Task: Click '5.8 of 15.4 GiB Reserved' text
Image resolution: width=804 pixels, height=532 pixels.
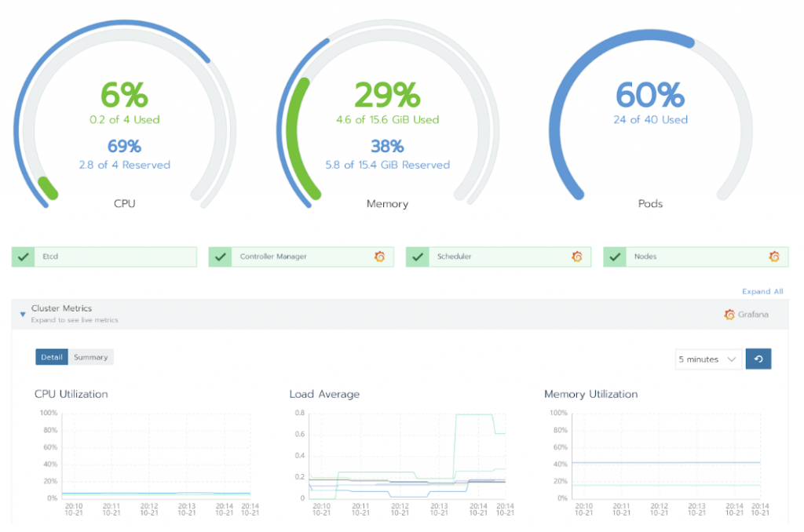Action: click(388, 165)
